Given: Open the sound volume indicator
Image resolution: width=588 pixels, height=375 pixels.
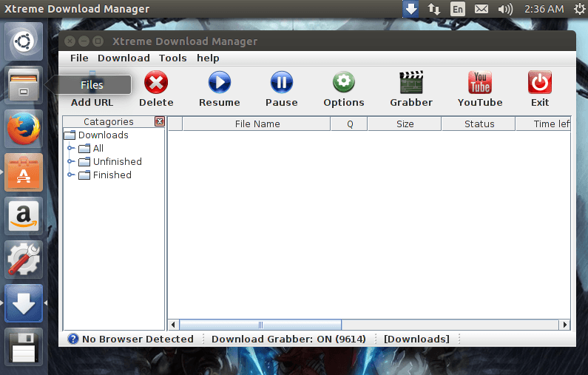Looking at the screenshot, I should pos(505,9).
